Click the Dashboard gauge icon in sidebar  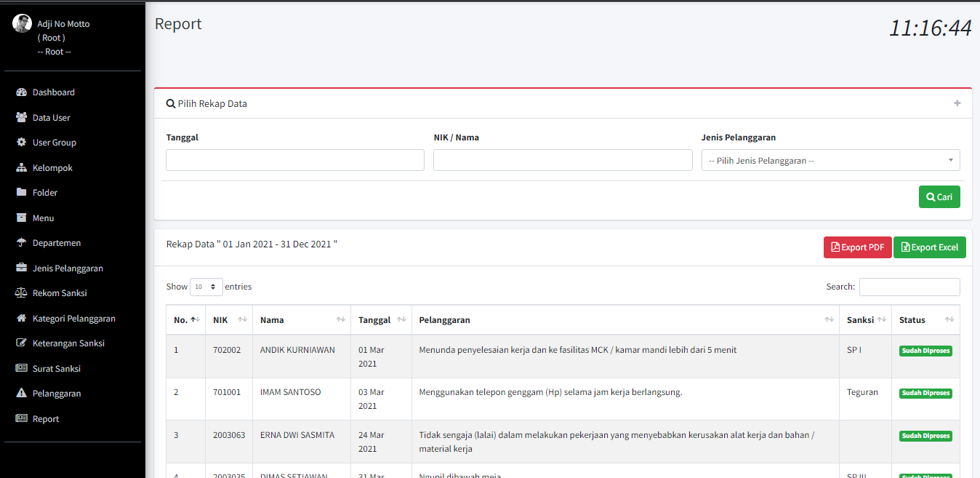pyautogui.click(x=21, y=92)
